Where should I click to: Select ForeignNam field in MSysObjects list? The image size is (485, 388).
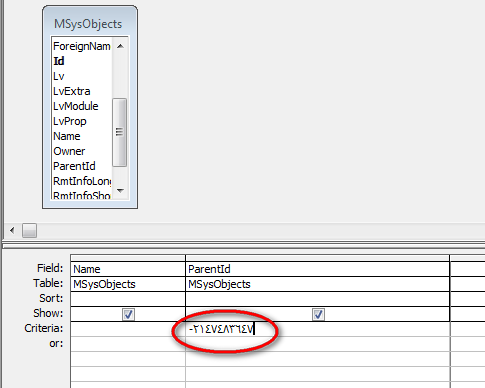tap(82, 46)
